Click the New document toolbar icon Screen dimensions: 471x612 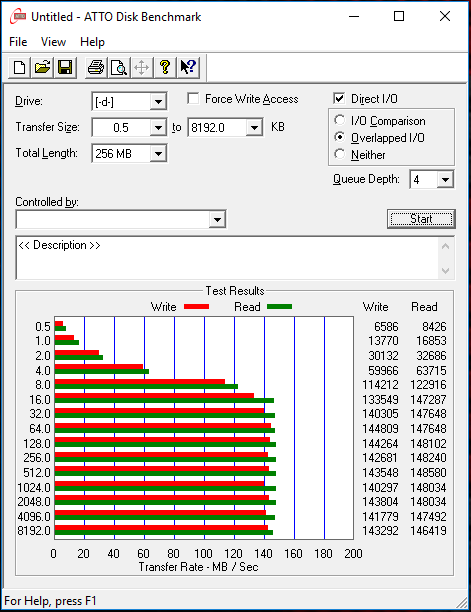[x=20, y=68]
